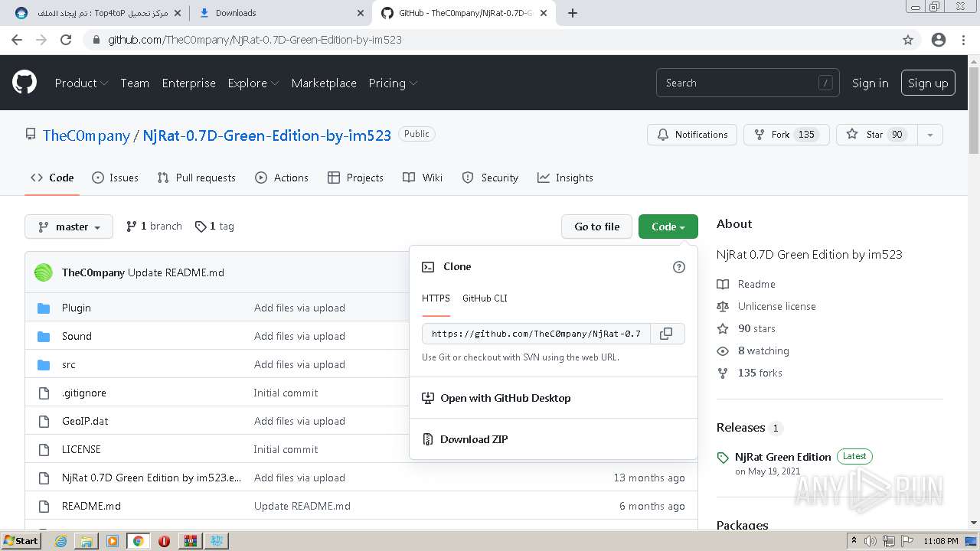Select the GitHub CLI clone tab

click(x=485, y=298)
